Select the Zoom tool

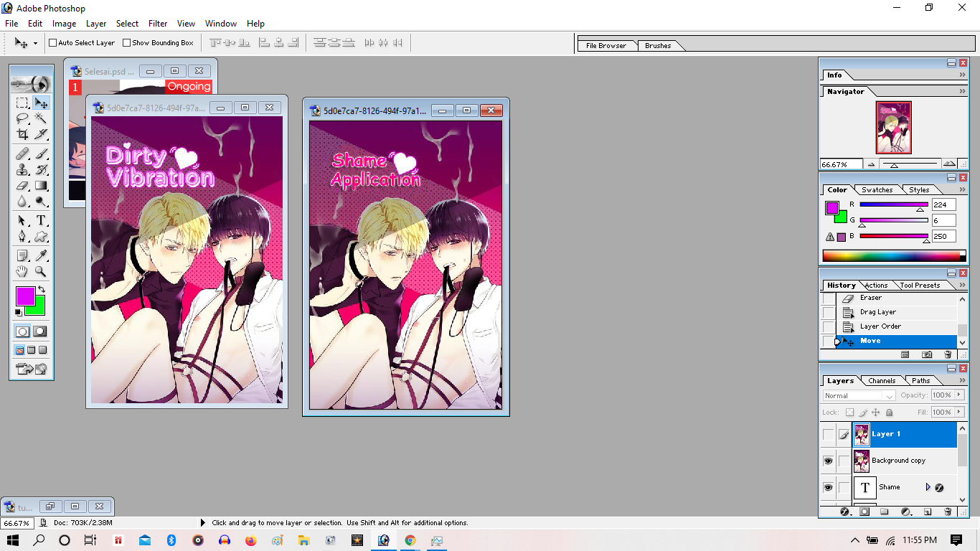[41, 271]
